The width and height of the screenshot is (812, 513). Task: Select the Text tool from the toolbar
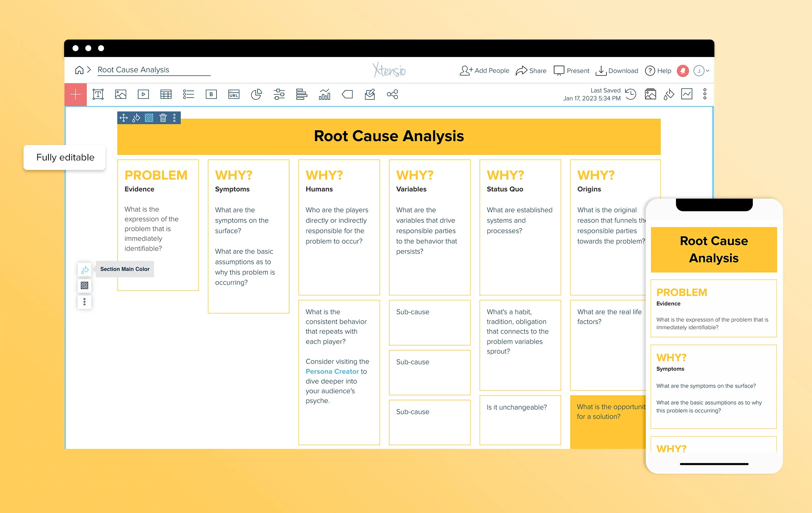[98, 94]
